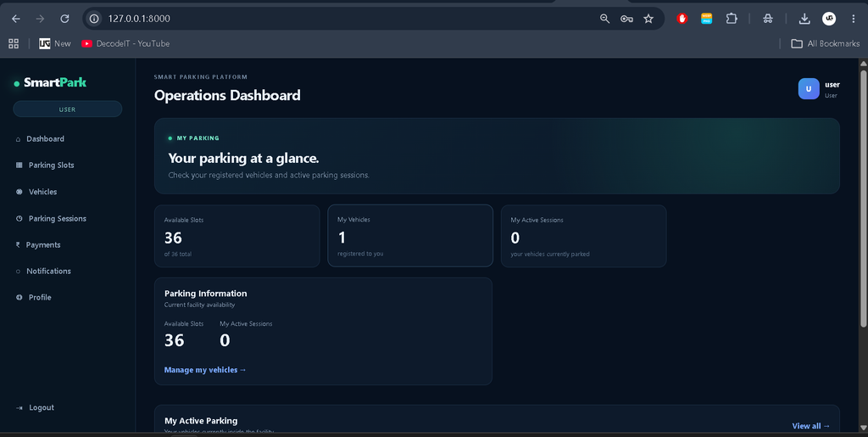Click the red hand ad-blocker extension icon
Screen dimensions: 868x437
tap(682, 19)
